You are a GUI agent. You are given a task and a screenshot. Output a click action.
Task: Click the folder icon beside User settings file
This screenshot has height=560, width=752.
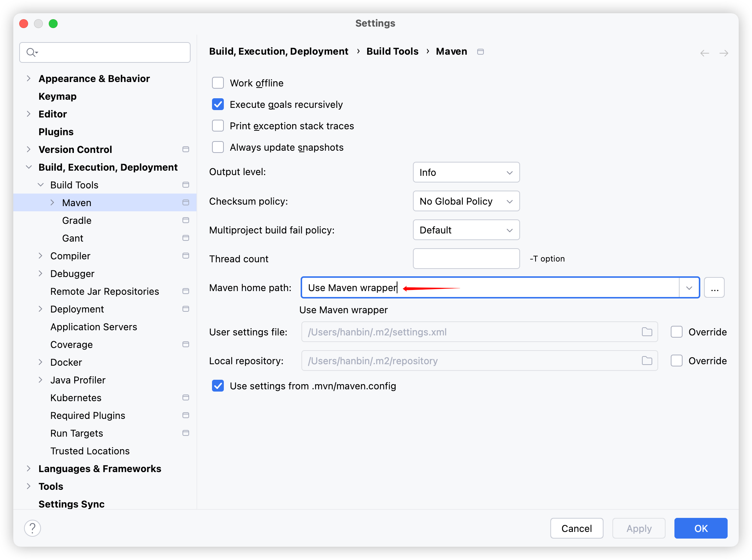[646, 332]
